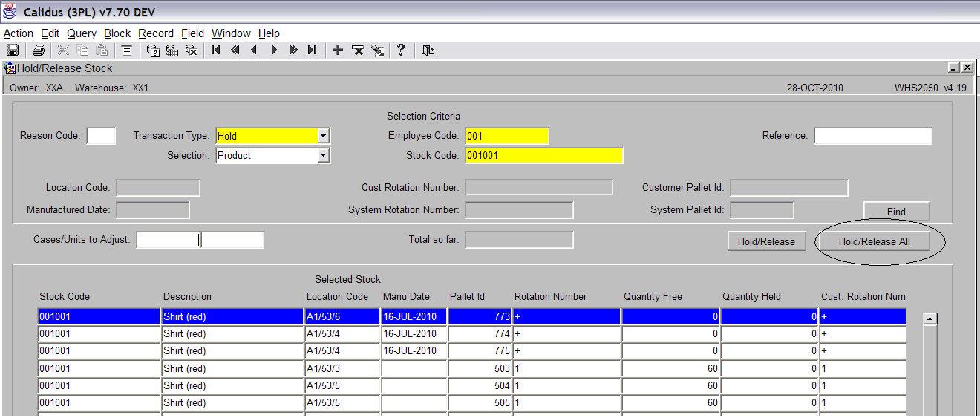980x418 pixels.
Task: Click the Employee Code field
Action: click(507, 136)
